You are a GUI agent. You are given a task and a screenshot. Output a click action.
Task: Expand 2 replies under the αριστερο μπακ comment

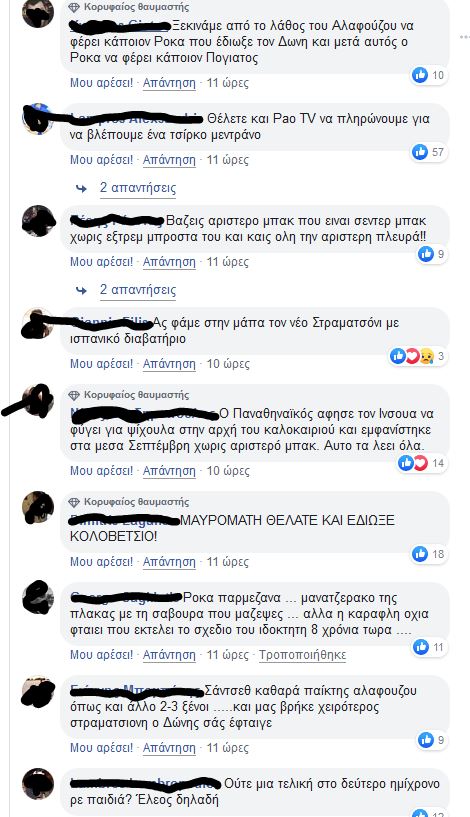coord(138,290)
